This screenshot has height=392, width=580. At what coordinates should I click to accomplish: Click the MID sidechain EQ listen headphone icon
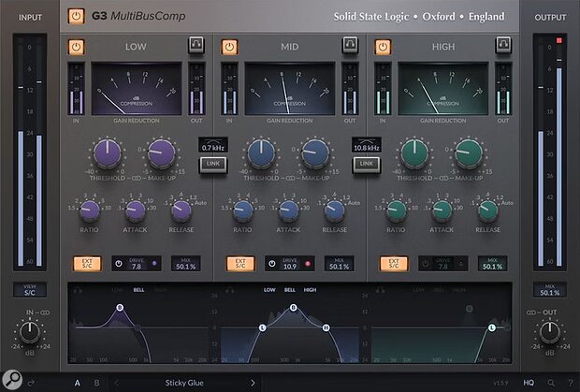pos(230,290)
